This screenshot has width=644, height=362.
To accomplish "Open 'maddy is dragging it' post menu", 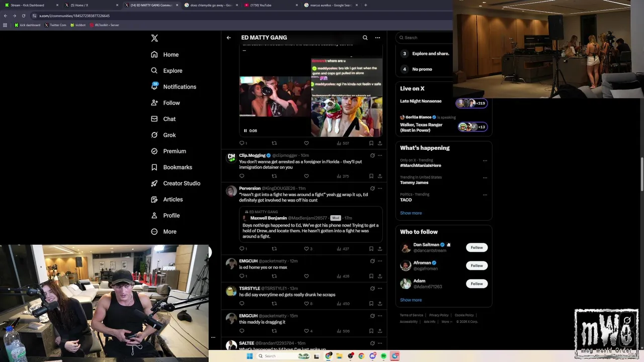I will pos(380,316).
